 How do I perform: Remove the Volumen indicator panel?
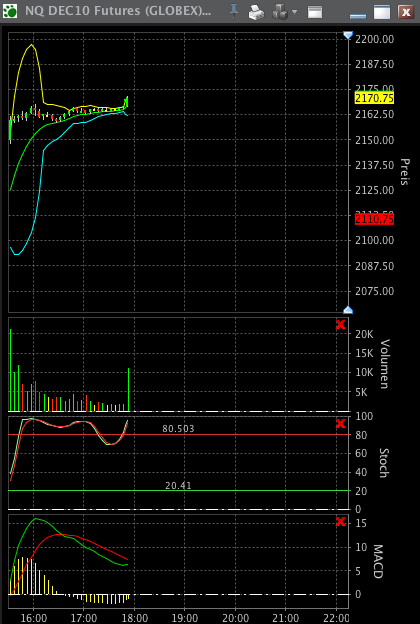340,325
